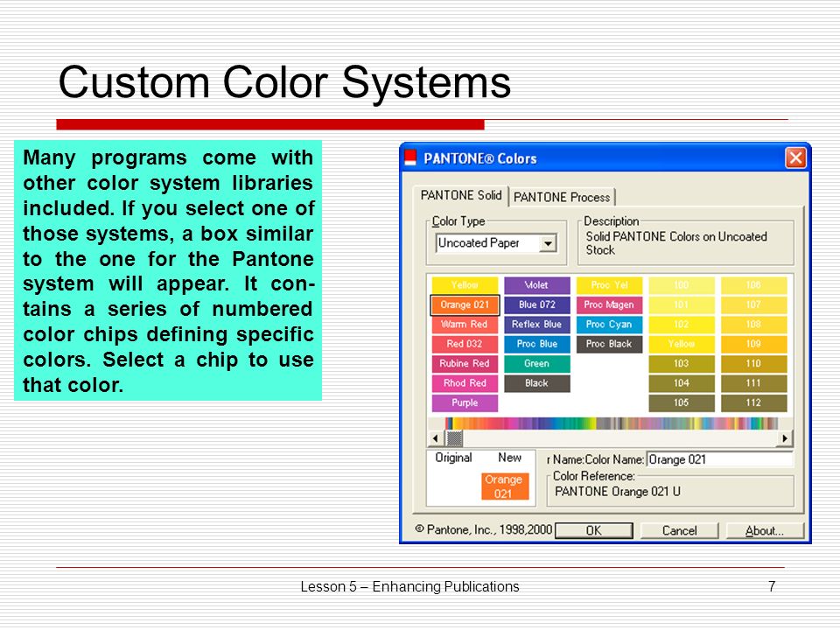Screen dimensions: 840x630
Task: Close the PANTONE Colors dialog
Action: (x=795, y=158)
